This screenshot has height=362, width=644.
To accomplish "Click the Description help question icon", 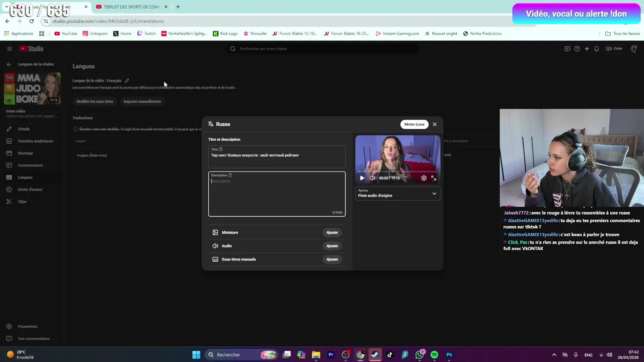I will pos(230,175).
